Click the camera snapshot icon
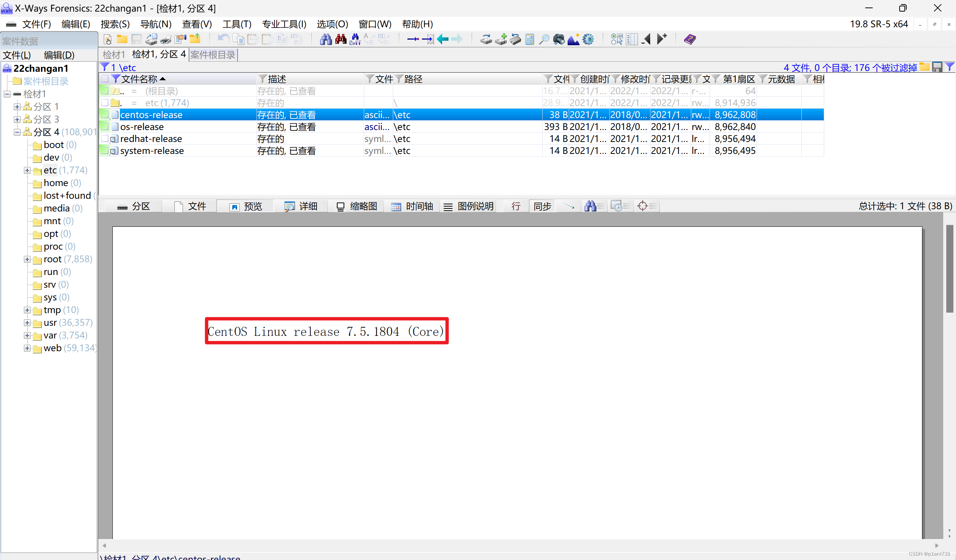This screenshot has width=956, height=560. click(x=558, y=39)
